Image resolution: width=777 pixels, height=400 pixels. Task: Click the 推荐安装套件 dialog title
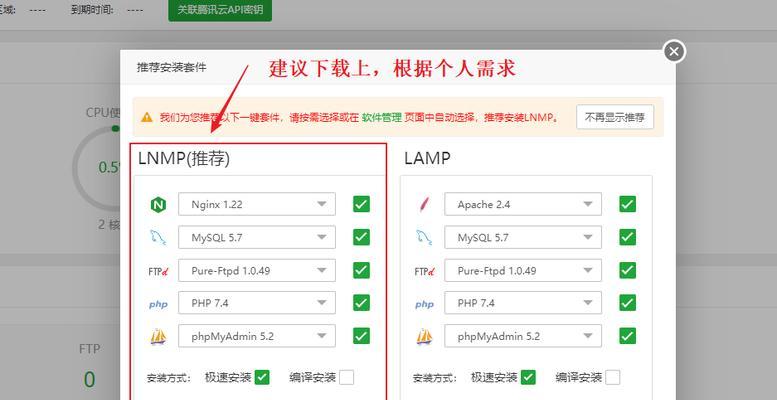tap(171, 67)
